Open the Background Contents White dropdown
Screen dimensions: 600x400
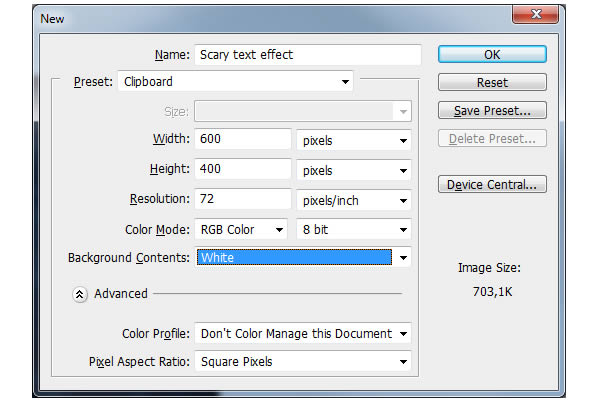[x=303, y=257]
